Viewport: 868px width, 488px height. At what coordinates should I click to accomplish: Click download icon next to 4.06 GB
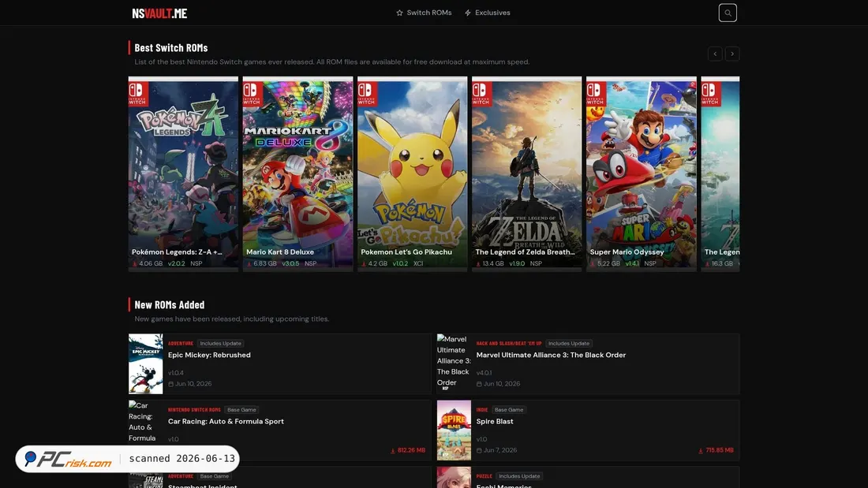tap(134, 264)
